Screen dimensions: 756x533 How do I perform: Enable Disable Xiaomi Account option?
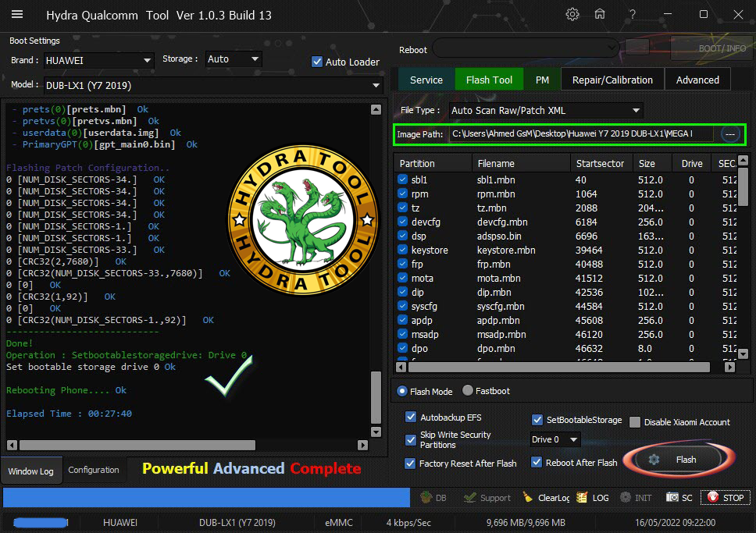[x=635, y=422]
